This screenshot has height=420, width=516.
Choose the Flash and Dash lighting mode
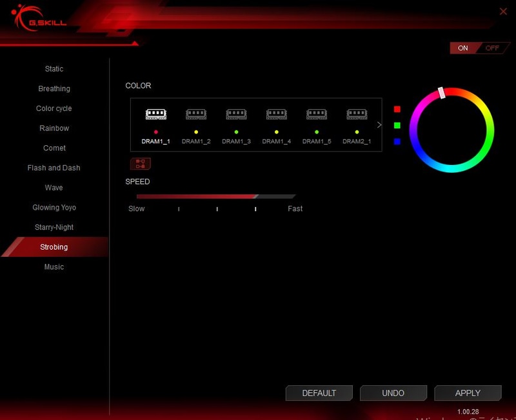54,168
